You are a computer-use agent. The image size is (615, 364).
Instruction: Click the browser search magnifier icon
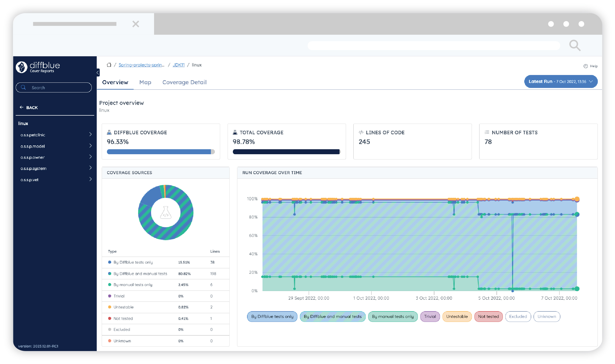tap(575, 45)
